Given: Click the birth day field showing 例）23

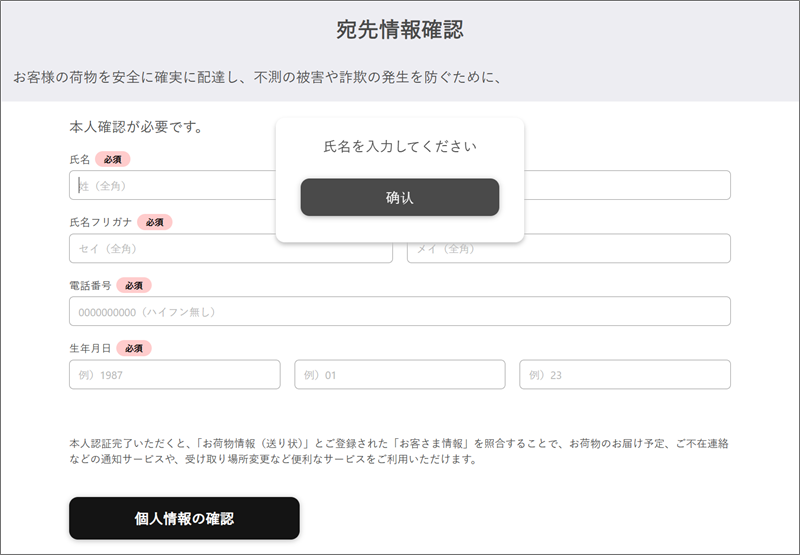Looking at the screenshot, I should coord(625,374).
